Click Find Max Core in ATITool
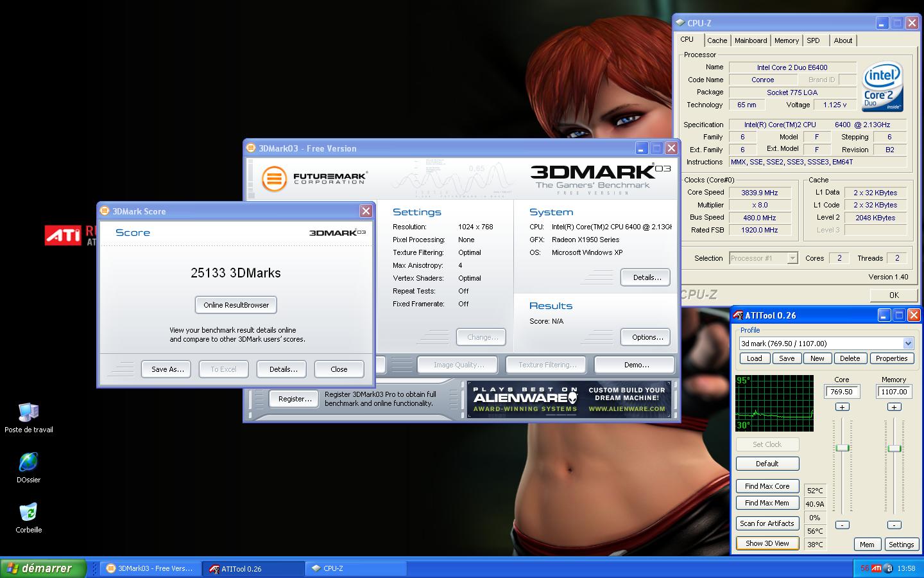Viewport: 924px width, 578px height. tap(767, 486)
